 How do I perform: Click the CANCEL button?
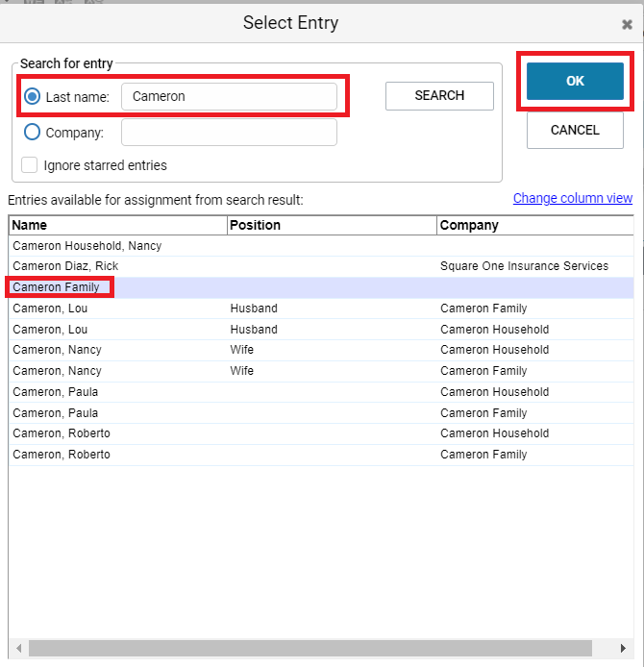pos(575,130)
